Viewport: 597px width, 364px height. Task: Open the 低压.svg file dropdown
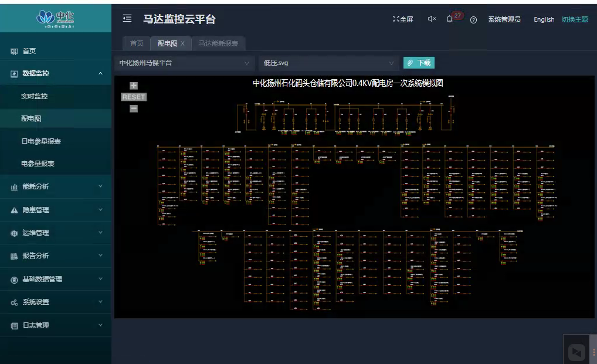(x=328, y=63)
